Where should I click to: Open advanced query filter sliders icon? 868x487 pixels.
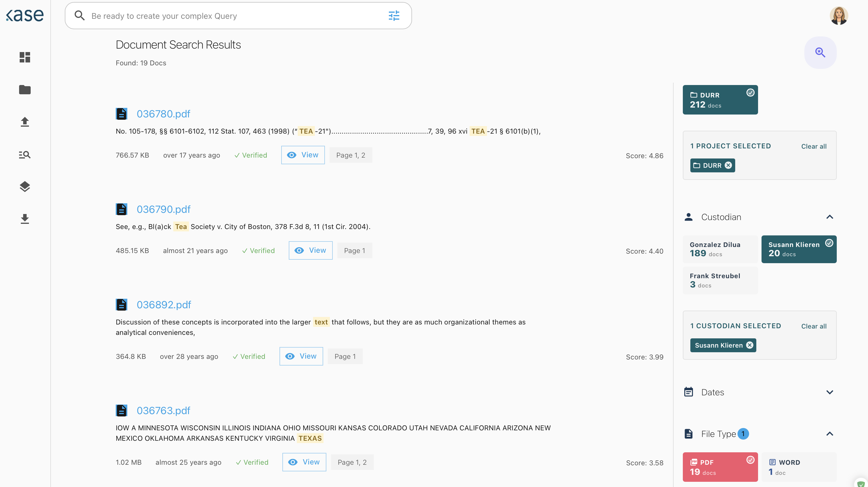(x=393, y=16)
